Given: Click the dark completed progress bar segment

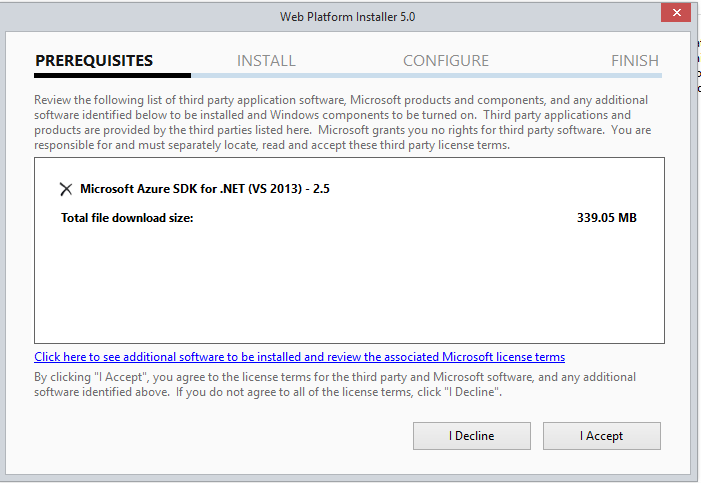Looking at the screenshot, I should (112, 75).
